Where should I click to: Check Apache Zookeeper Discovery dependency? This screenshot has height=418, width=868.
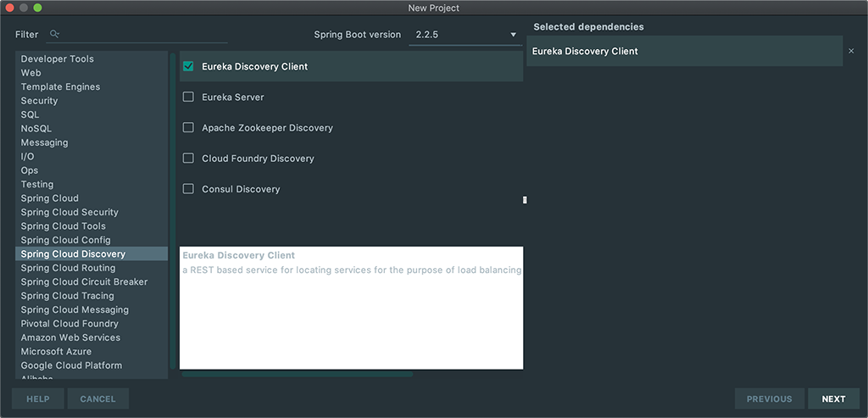pos(188,128)
